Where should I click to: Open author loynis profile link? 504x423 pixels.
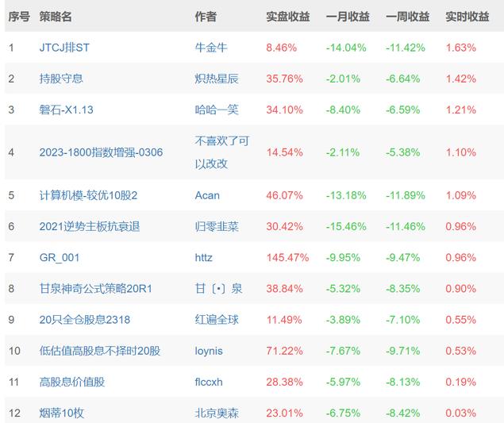click(x=209, y=351)
